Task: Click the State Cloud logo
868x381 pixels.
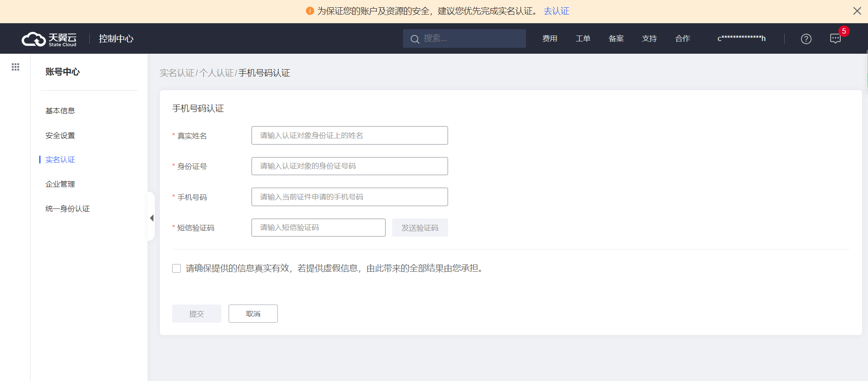Action: coord(49,39)
